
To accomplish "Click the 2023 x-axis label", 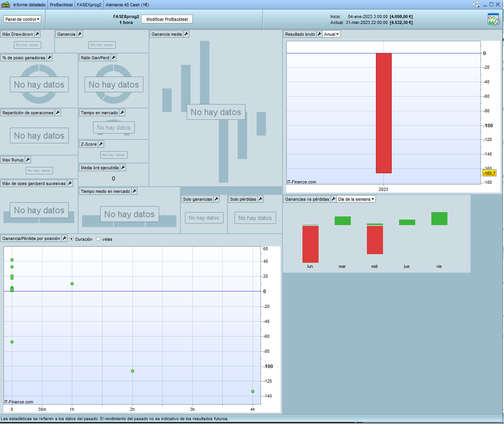I will click(x=383, y=189).
